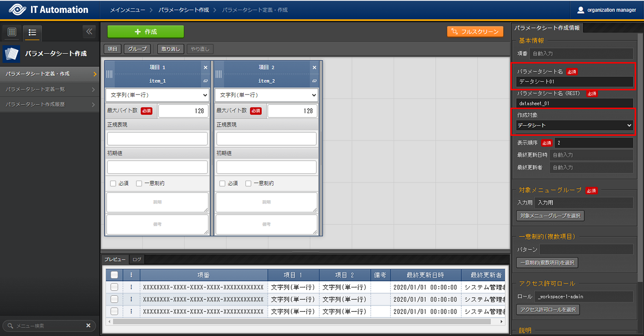This screenshot has height=336, width=644.
Task: Close the 項目 1 column with X
Action: coord(205,67)
